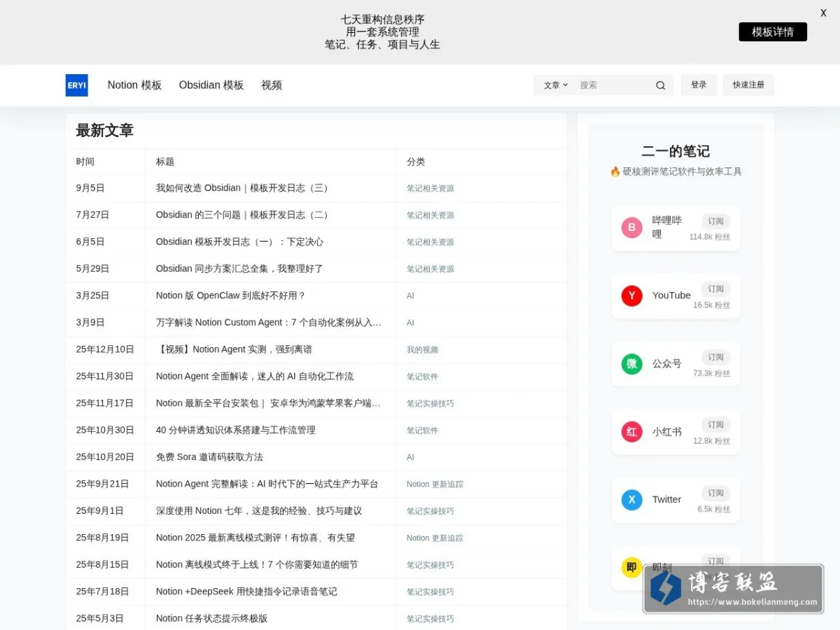The width and height of the screenshot is (840, 630).
Task: Click the search magnifier icon
Action: click(660, 85)
